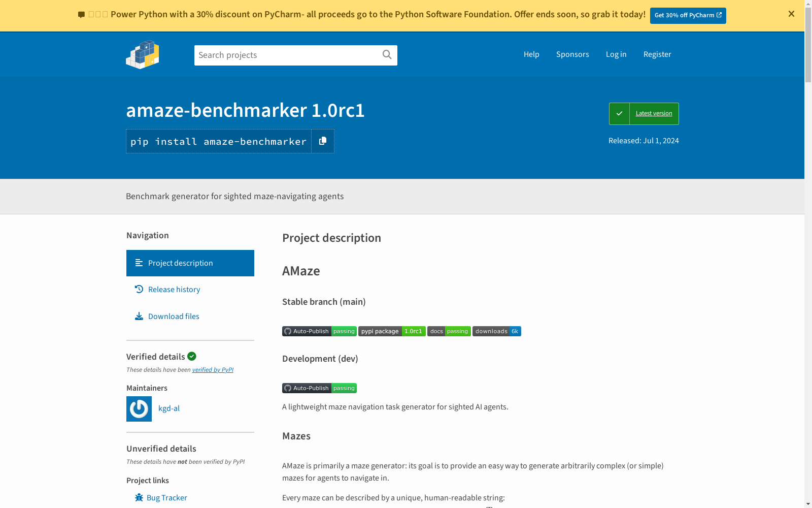Click the Bug Tracker bug icon

click(139, 497)
